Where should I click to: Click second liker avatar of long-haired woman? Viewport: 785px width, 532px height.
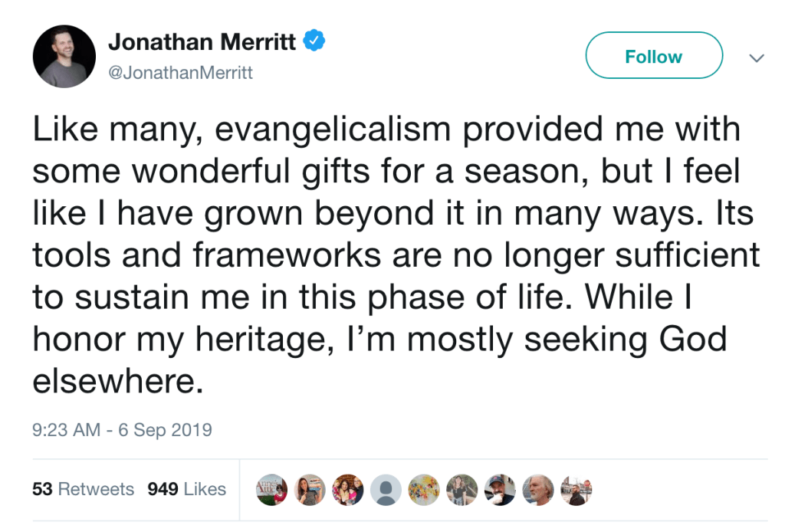(x=310, y=490)
